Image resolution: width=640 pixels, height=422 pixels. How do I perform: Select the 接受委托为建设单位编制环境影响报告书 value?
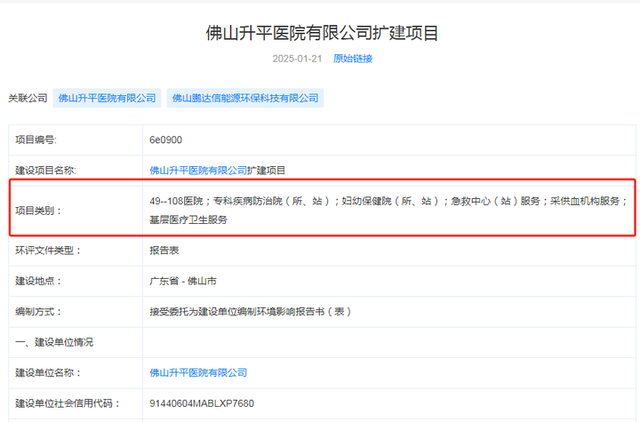251,312
